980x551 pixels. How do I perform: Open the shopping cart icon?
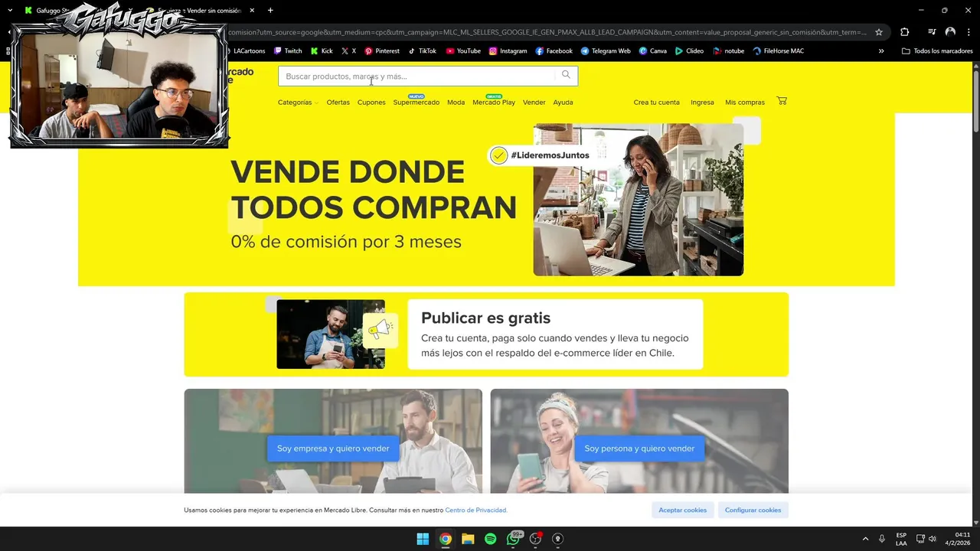tap(781, 101)
